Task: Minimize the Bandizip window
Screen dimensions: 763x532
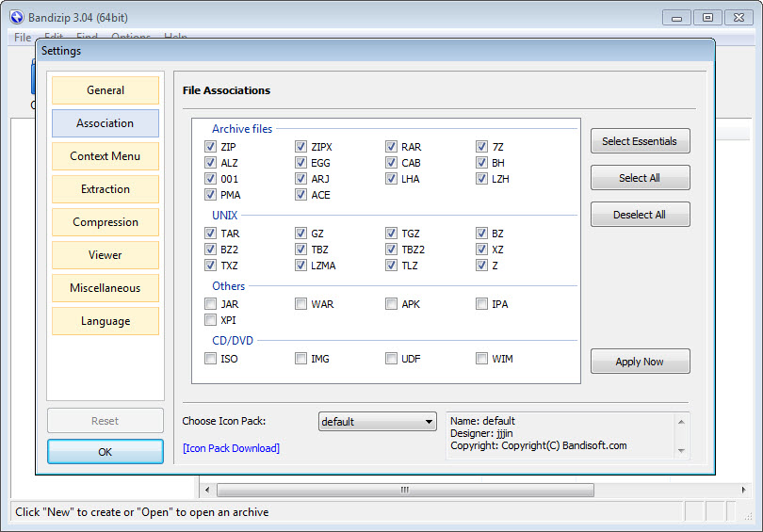Action: [x=676, y=18]
